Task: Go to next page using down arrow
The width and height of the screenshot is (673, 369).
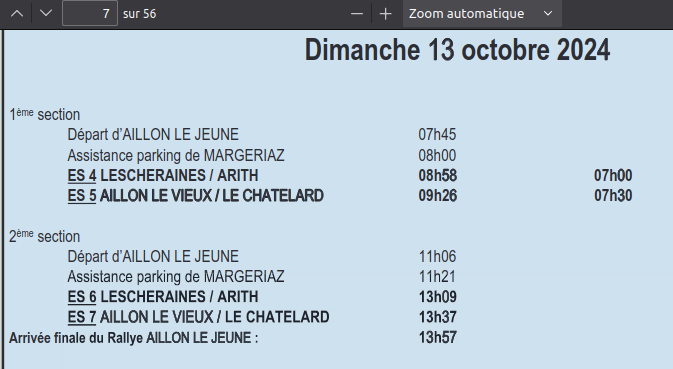Action: [x=45, y=13]
